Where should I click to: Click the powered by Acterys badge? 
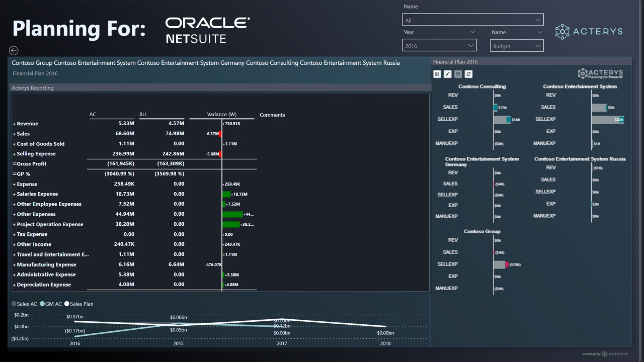[x=605, y=354]
